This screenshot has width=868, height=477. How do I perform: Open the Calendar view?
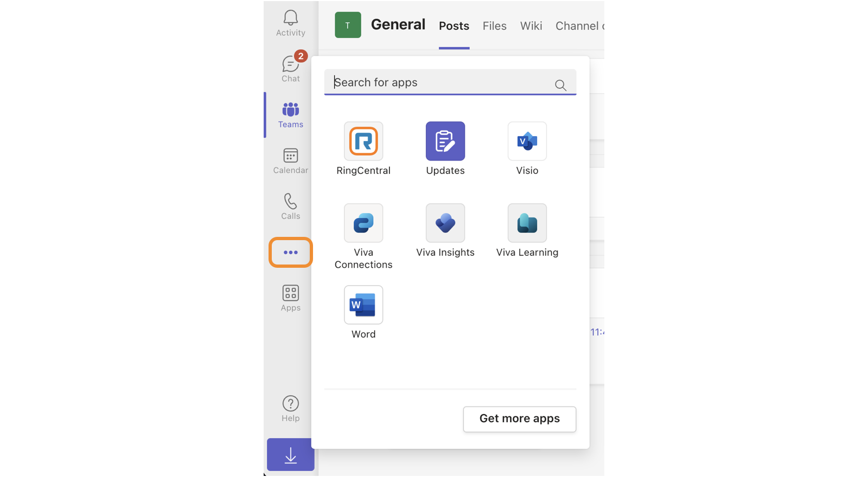(x=290, y=161)
